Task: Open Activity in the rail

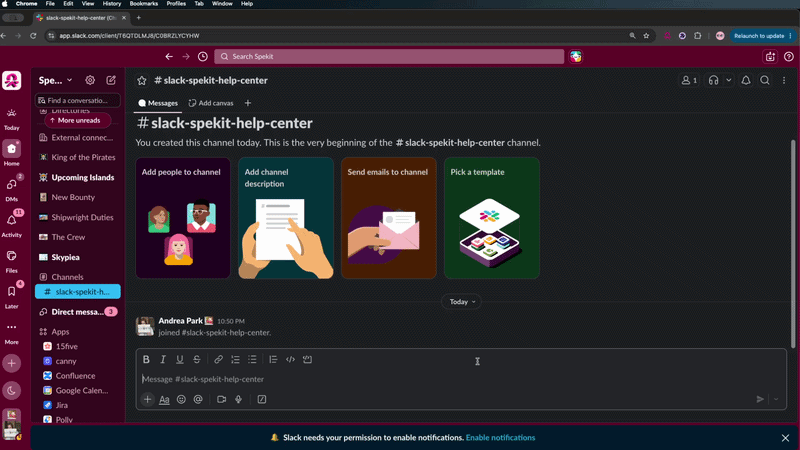Action: (x=11, y=224)
